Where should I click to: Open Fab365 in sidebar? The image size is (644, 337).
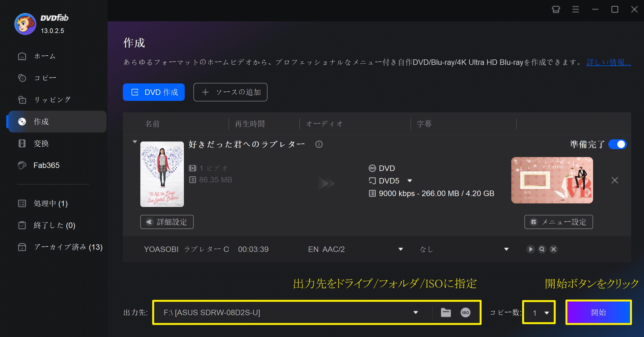tap(57, 165)
